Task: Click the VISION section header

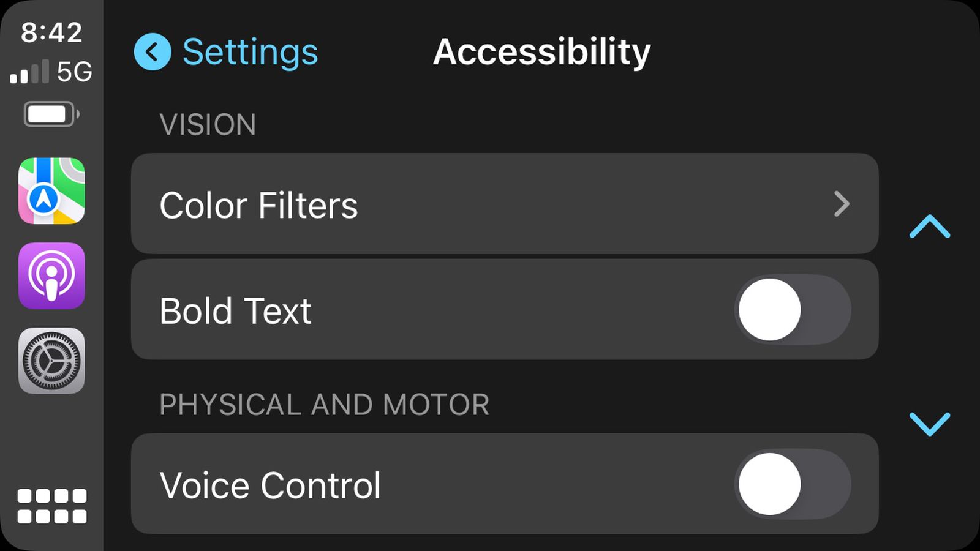Action: (208, 124)
